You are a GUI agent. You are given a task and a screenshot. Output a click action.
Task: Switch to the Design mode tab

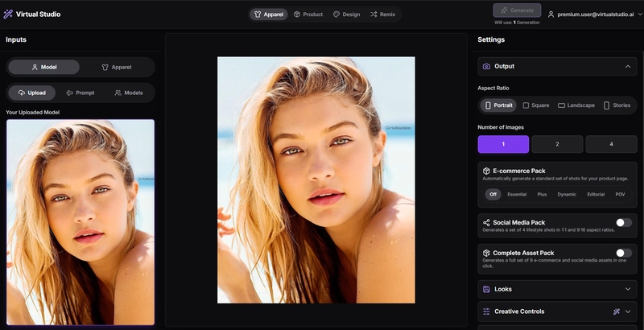(347, 14)
